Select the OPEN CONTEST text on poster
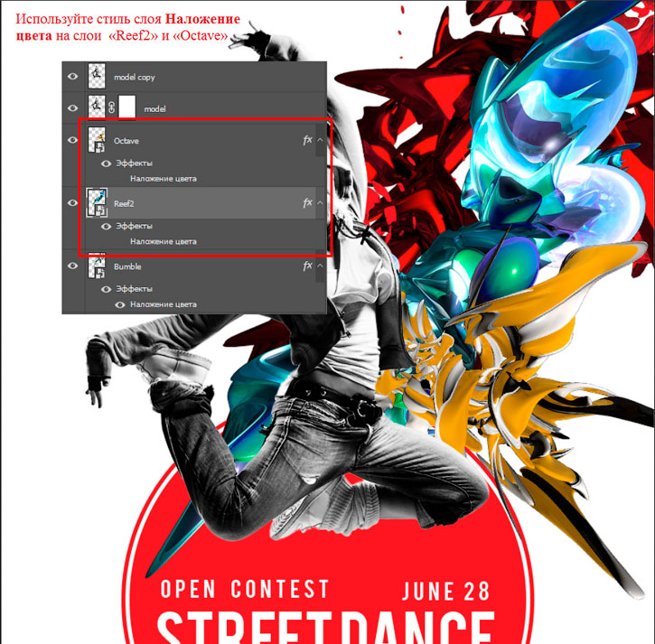Screen dimensions: 655x644 point(245,589)
